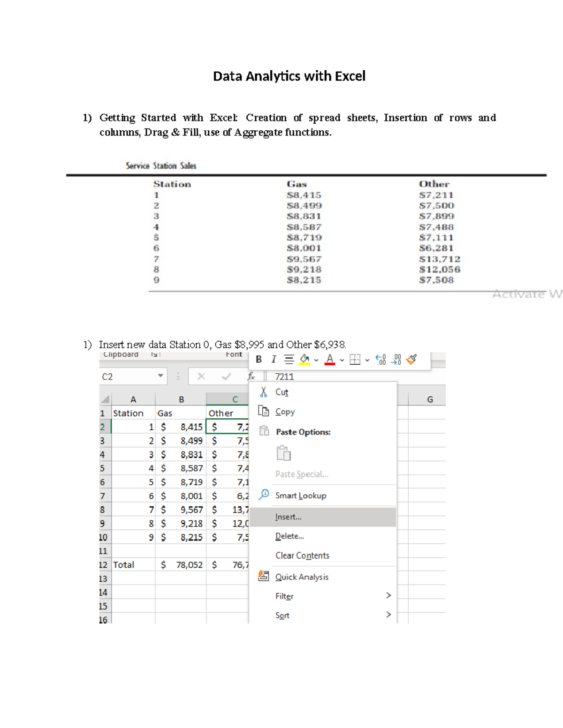Viewport: 563px width, 728px height.
Task: Click the Smart Lookup magnifier icon
Action: click(264, 494)
